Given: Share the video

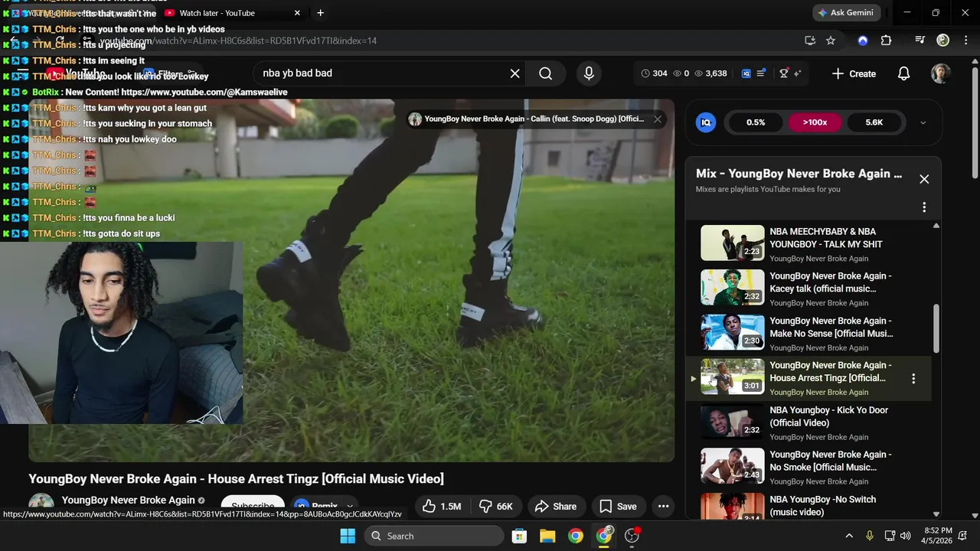Looking at the screenshot, I should 556,506.
